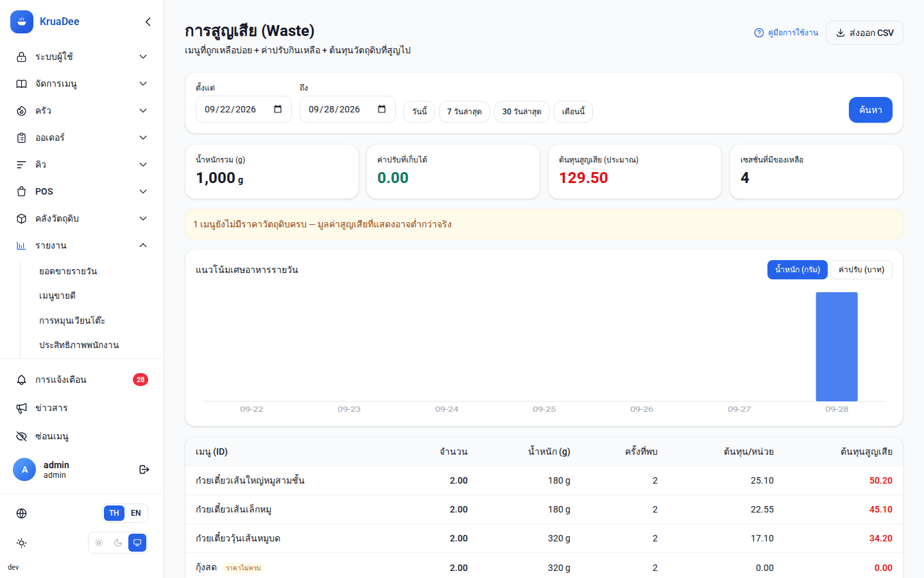Click the lock icon beside ระบบผู้ใช้
Image resolution: width=924 pixels, height=578 pixels.
(21, 57)
